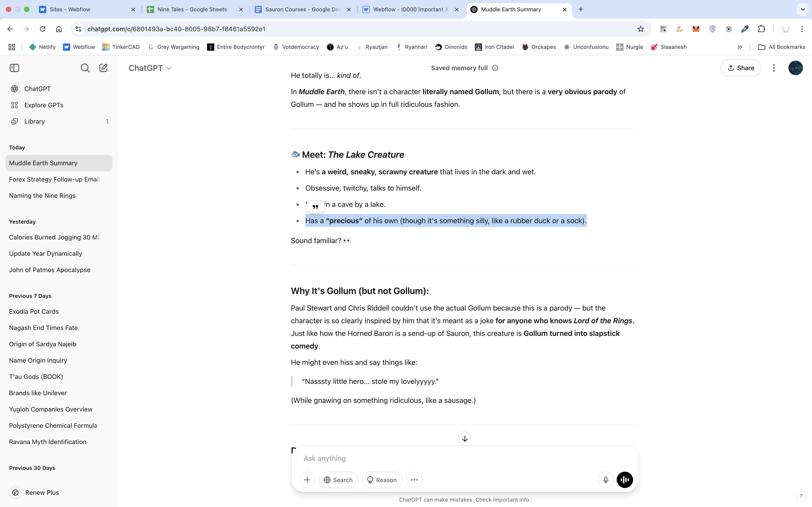
Task: Bookmark this page with the star icon
Action: (x=640, y=29)
